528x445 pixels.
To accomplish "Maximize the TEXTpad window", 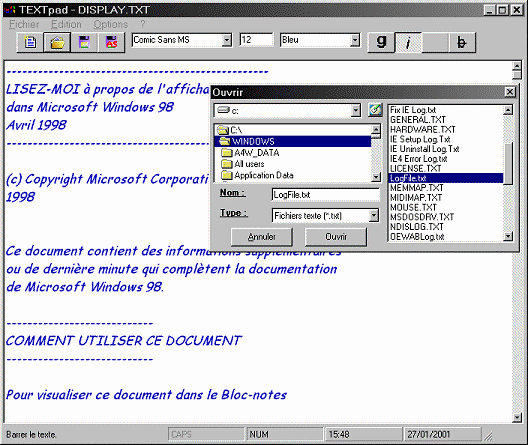I will tap(502, 10).
